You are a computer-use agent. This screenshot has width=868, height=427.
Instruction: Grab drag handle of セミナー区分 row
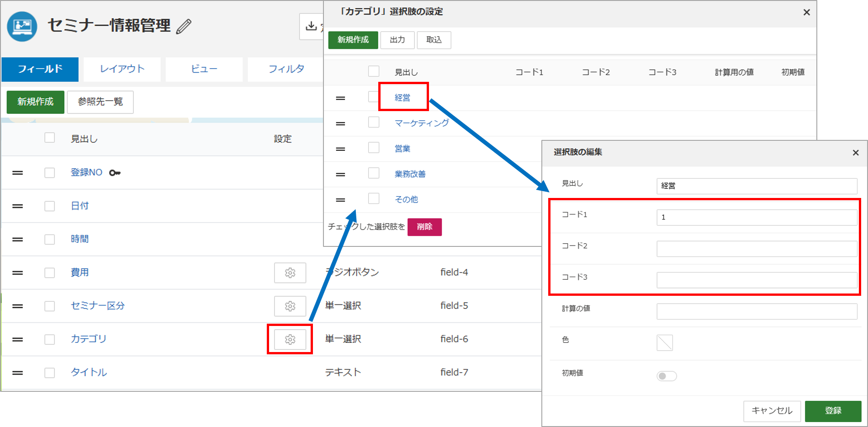pyautogui.click(x=17, y=306)
